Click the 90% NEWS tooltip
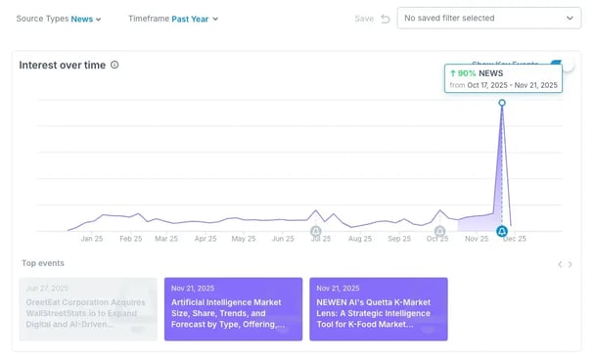Viewport: 596px width, 364px height. (x=503, y=78)
